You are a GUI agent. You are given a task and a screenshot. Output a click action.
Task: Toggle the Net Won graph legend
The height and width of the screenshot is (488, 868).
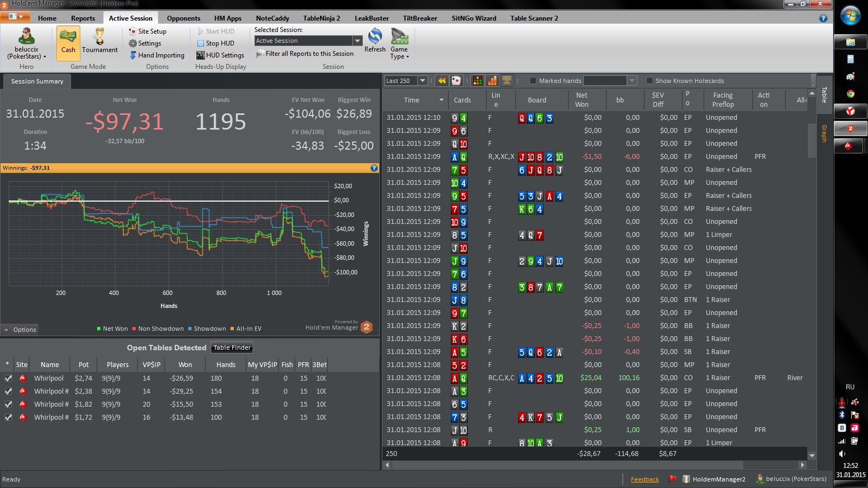pos(112,329)
